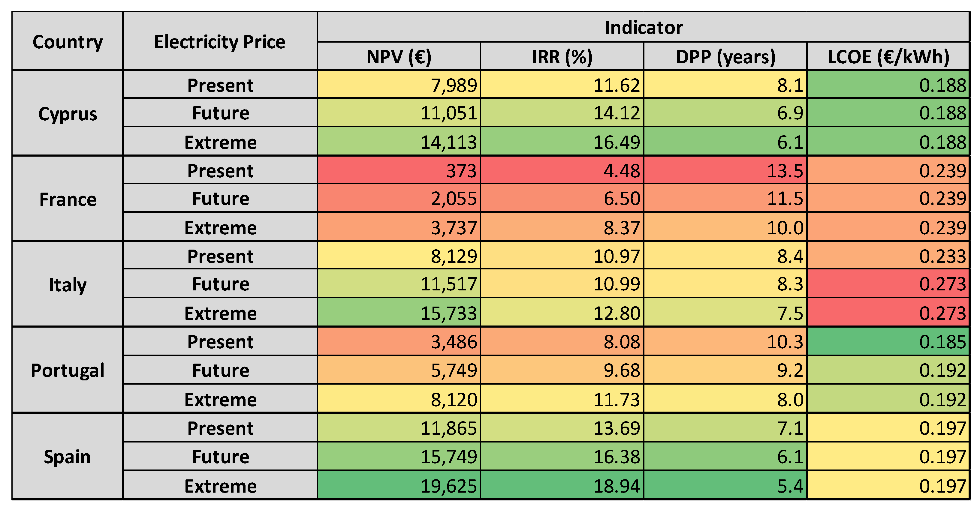
Task: Click the 15,733 NPV cell for Italy
Action: 399,313
